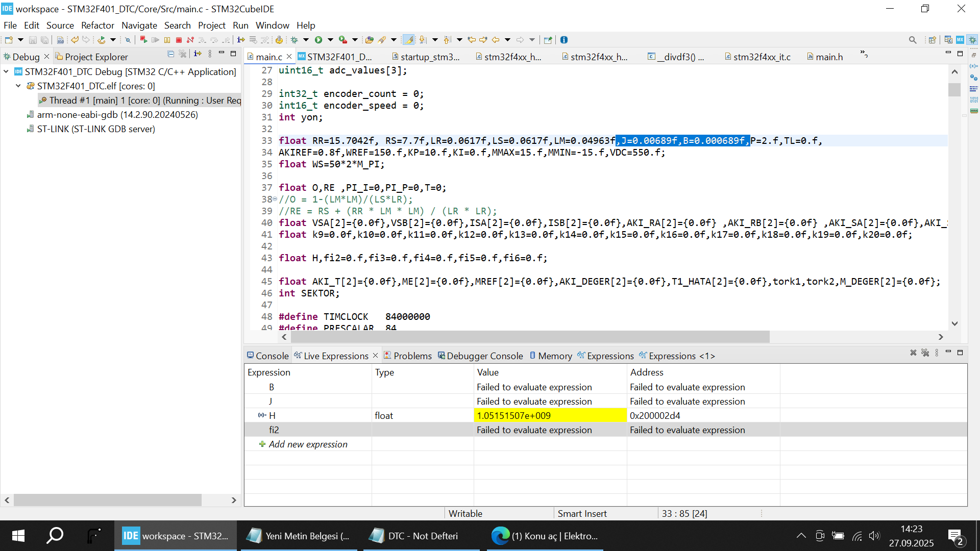Select the Debug perspective bug icon
980x551 pixels.
coord(972,40)
